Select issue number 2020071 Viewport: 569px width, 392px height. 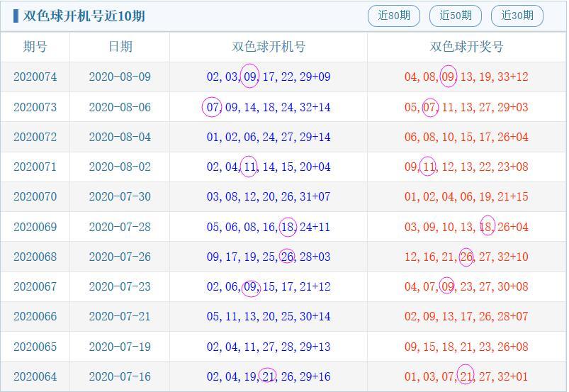point(35,167)
